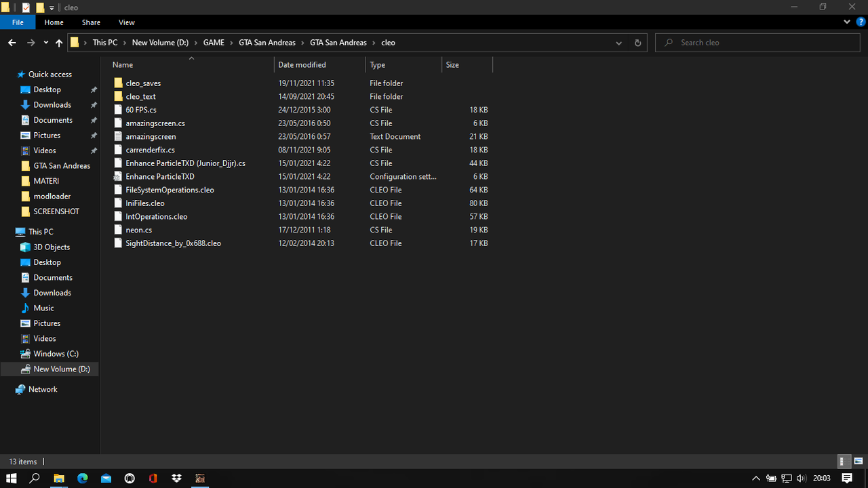
Task: Select the file amazingscreen.cs
Action: click(155, 123)
